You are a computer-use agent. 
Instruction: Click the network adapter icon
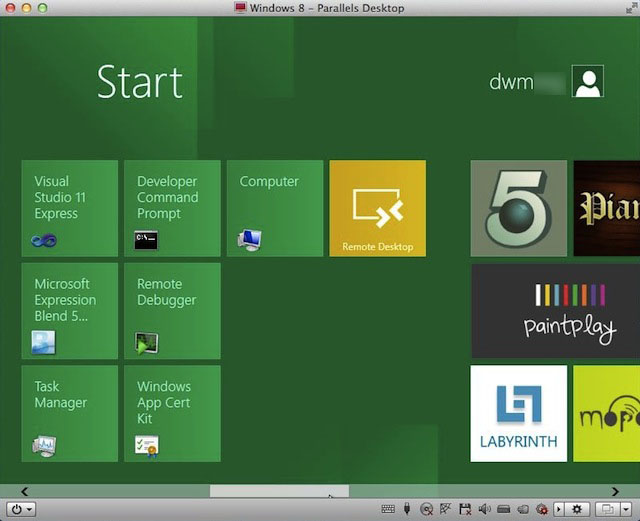coord(445,508)
